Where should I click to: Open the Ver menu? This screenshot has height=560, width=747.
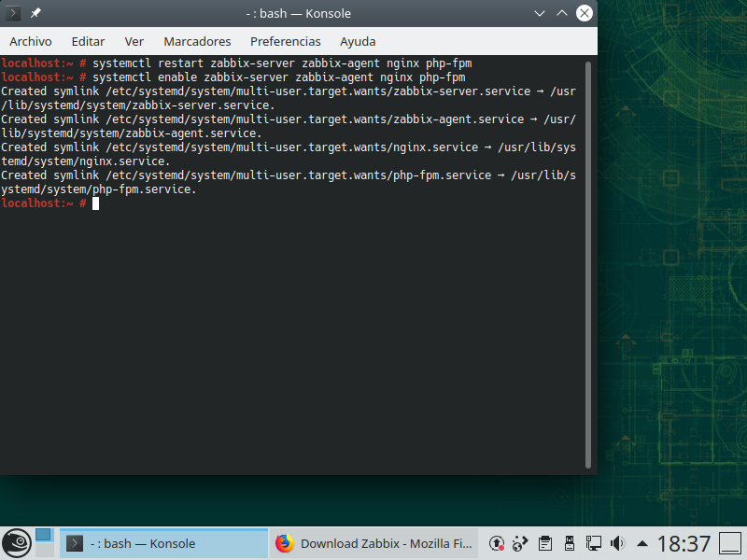[134, 41]
